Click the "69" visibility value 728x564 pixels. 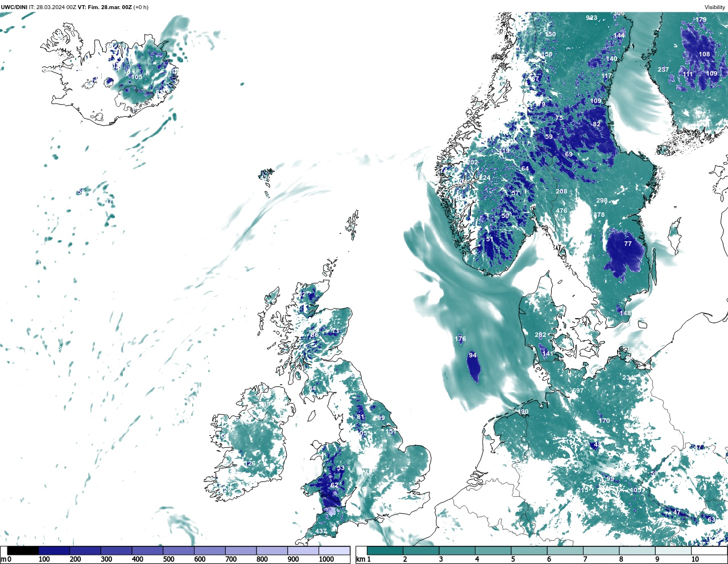click(x=569, y=154)
